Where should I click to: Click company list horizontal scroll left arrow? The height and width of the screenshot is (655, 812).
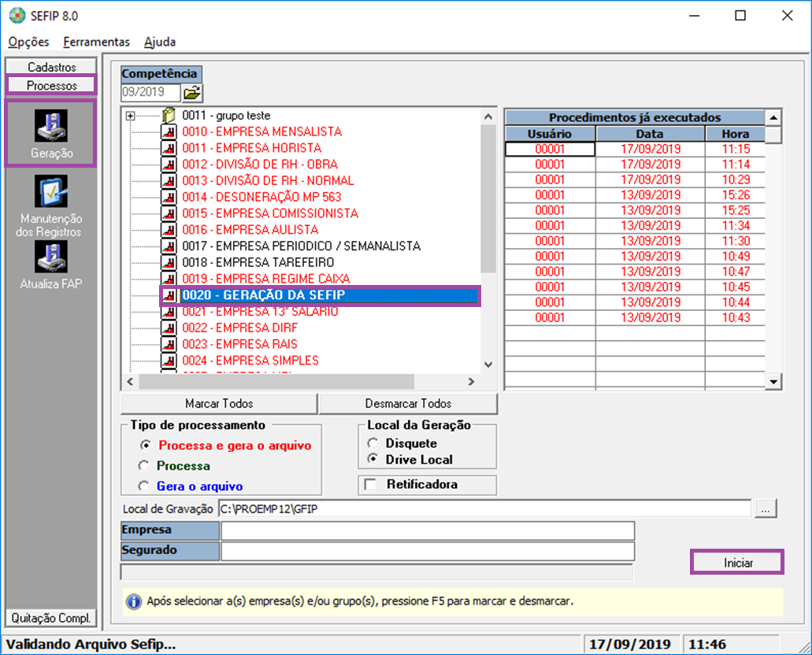tap(131, 382)
